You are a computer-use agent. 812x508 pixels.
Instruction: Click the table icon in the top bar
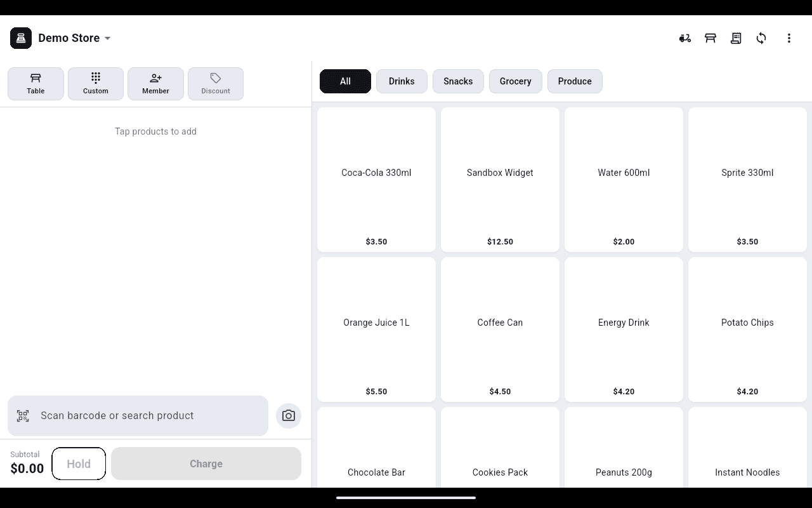pyautogui.click(x=710, y=38)
